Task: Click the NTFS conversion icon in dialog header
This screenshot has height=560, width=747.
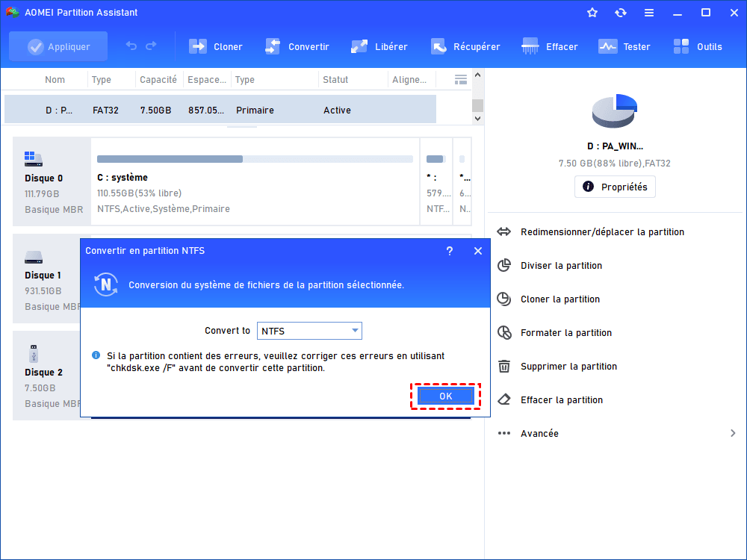Action: [x=106, y=284]
